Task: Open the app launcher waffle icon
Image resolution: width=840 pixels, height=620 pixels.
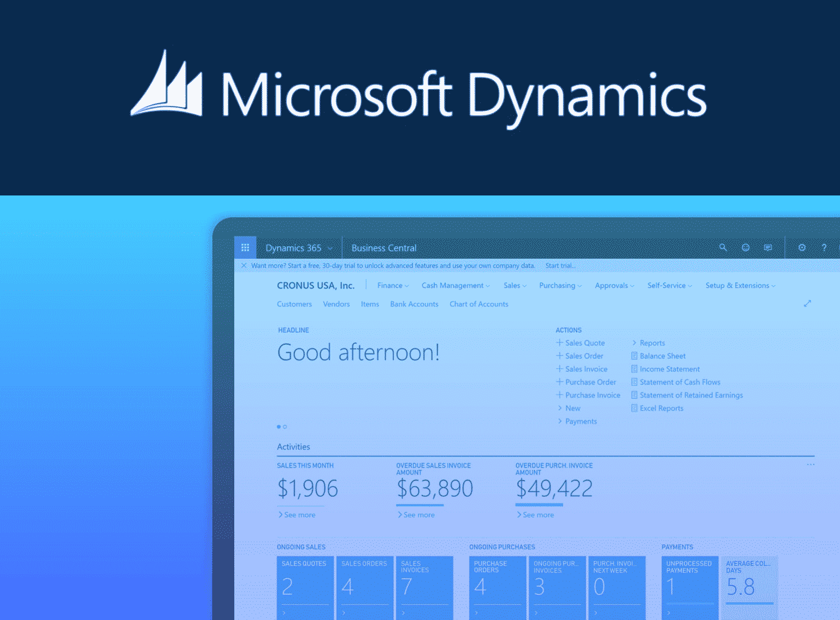Action: click(245, 248)
